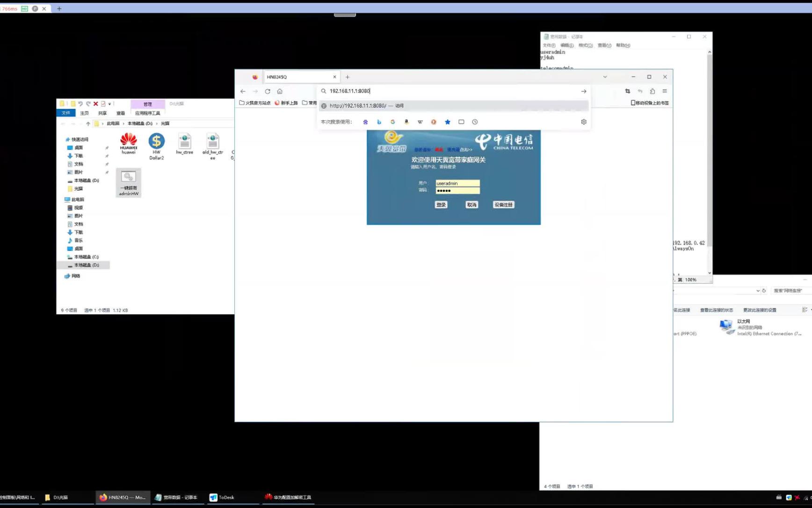Search with Amazon one-off search icon

point(406,122)
